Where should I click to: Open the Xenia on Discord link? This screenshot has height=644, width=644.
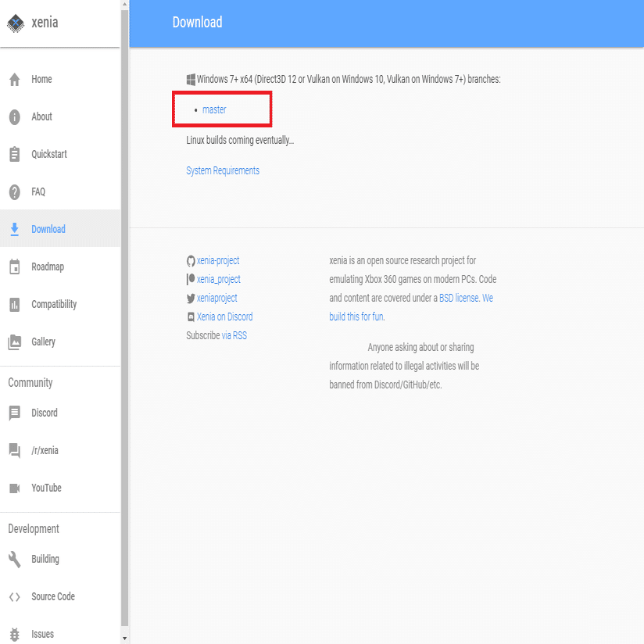click(224, 317)
